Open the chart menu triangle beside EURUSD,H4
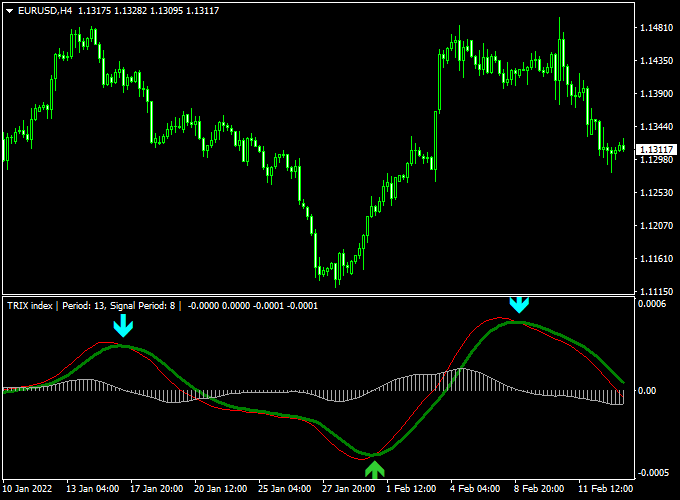This screenshot has height=500, width=680. [10, 11]
